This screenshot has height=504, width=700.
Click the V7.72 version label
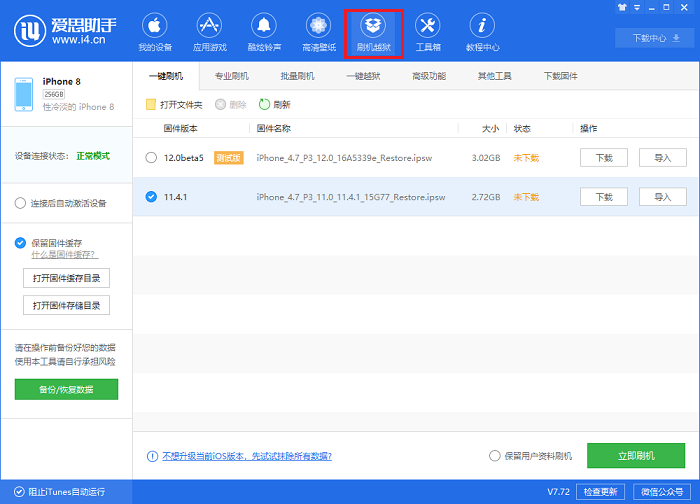pyautogui.click(x=558, y=492)
